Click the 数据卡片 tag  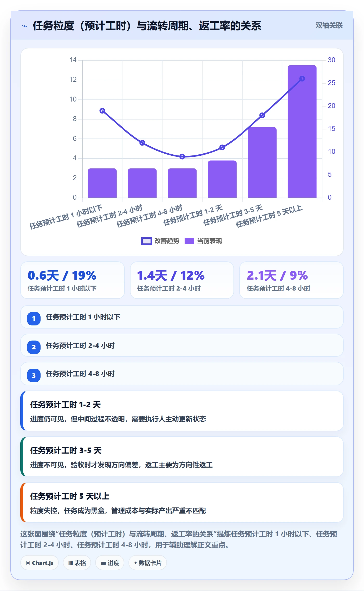click(x=147, y=563)
